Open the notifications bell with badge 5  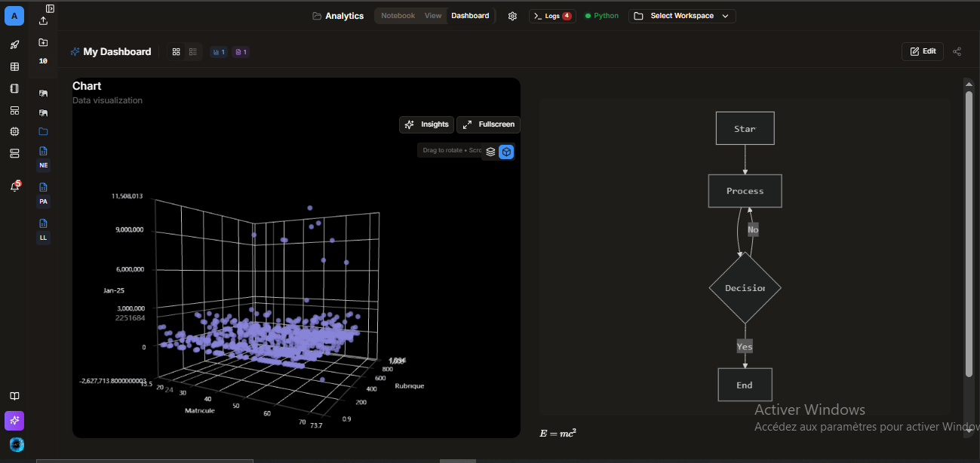[x=14, y=186]
